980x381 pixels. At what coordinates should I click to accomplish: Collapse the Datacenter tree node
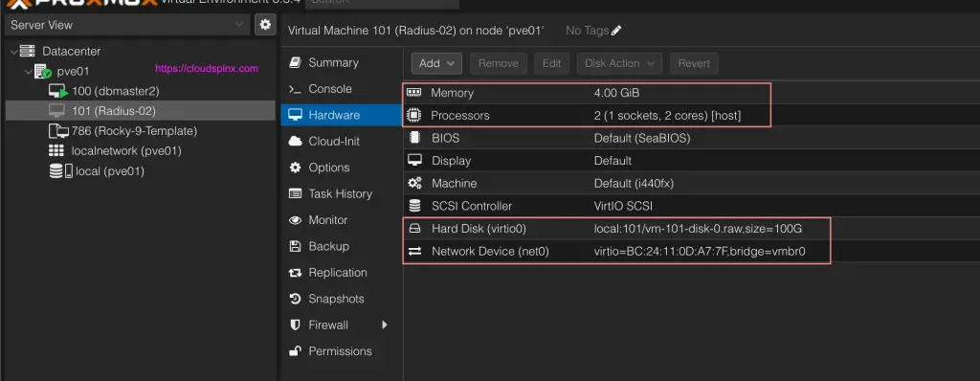pos(13,52)
